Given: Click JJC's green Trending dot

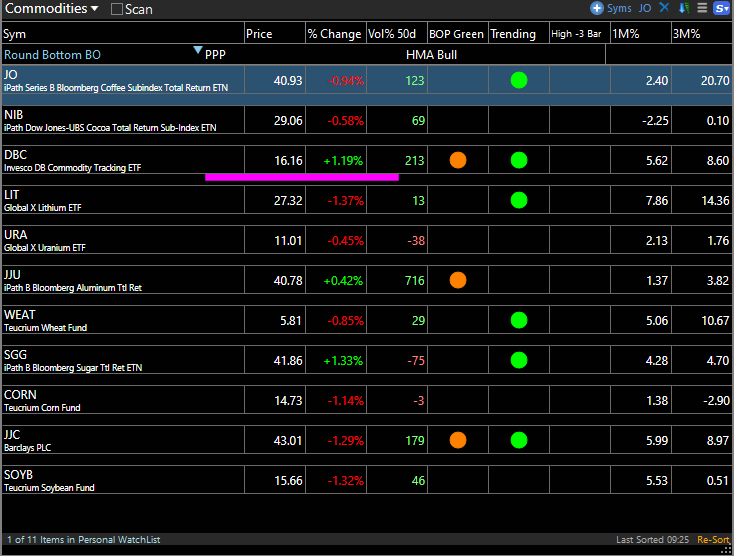Looking at the screenshot, I should [519, 440].
